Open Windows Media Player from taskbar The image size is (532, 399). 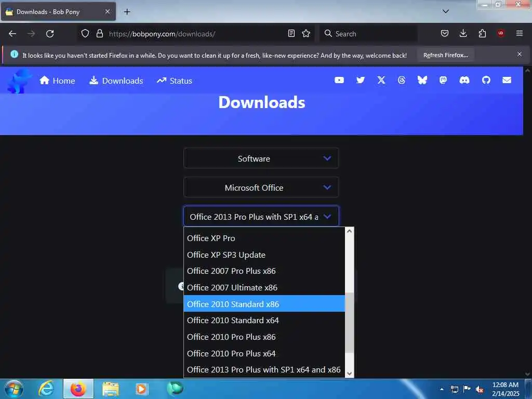pos(142,389)
